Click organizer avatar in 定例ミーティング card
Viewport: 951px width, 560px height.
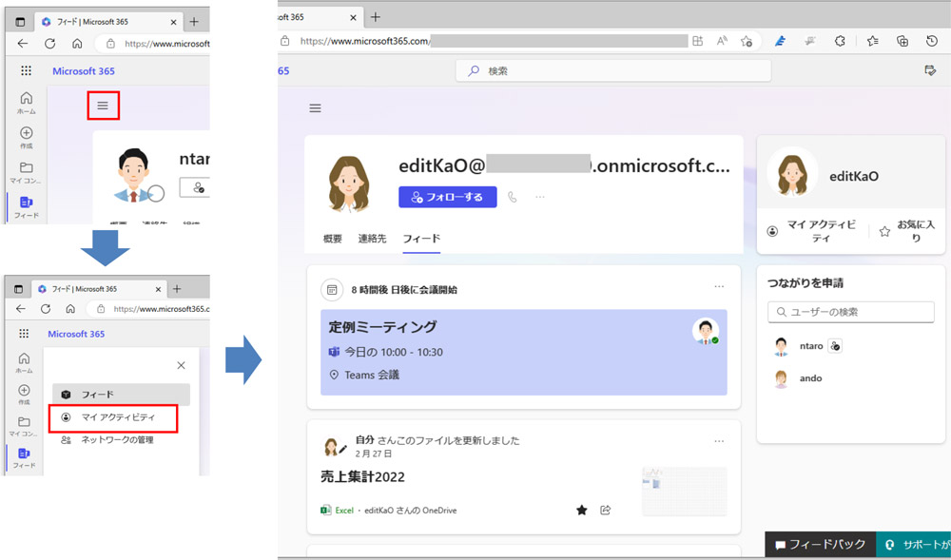coord(706,332)
